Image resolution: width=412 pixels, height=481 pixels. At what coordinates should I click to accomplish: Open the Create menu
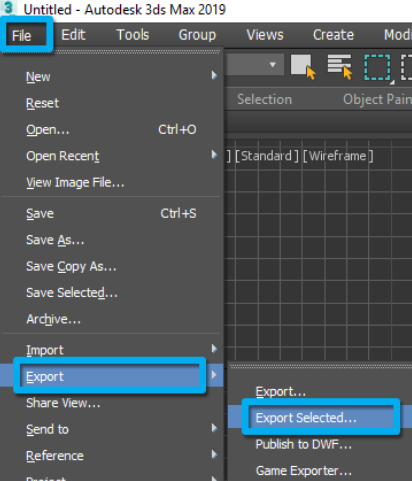pos(333,35)
